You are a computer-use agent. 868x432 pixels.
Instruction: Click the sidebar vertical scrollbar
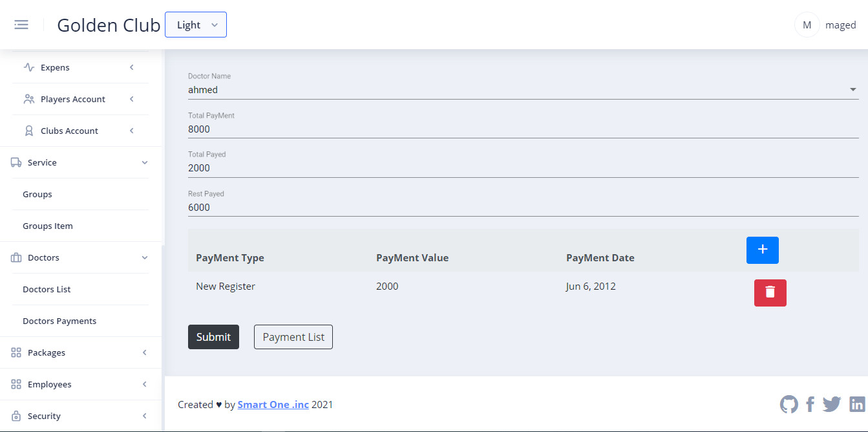pos(163,338)
